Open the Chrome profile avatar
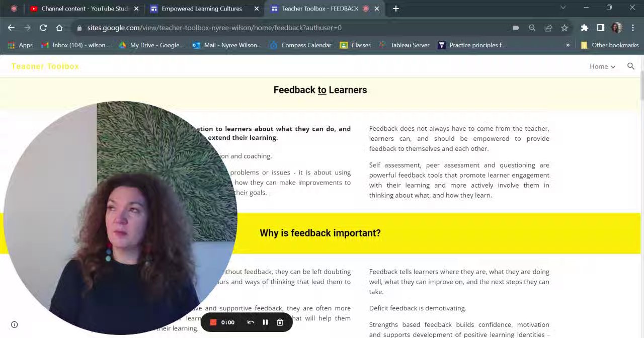 click(617, 28)
